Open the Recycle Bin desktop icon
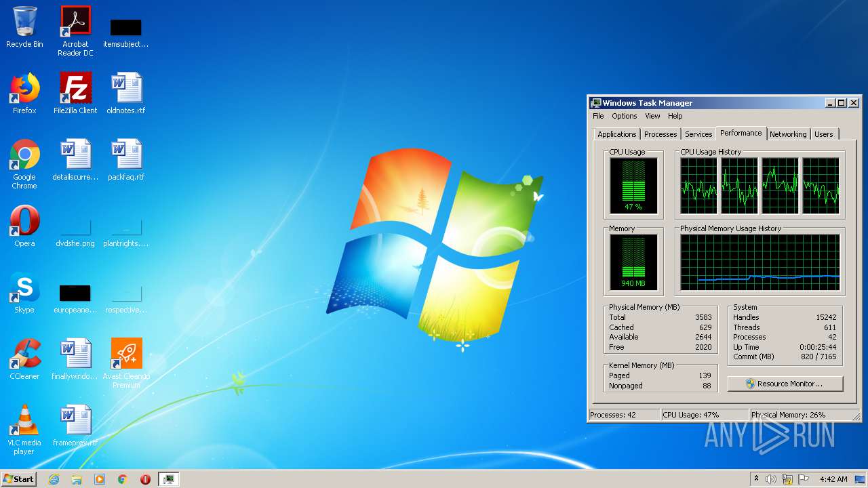Viewport: 868px width, 488px height. pos(24,27)
